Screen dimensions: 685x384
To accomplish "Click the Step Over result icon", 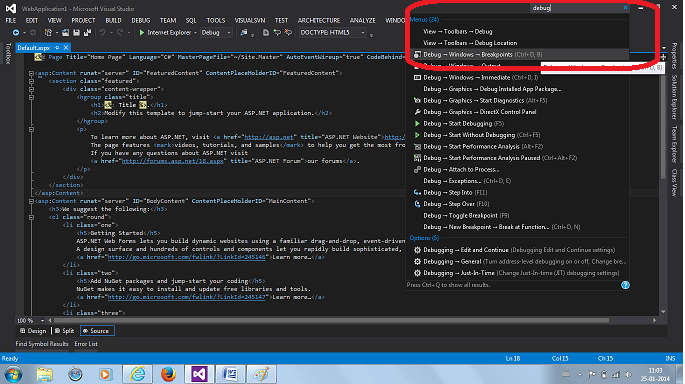I will point(417,204).
